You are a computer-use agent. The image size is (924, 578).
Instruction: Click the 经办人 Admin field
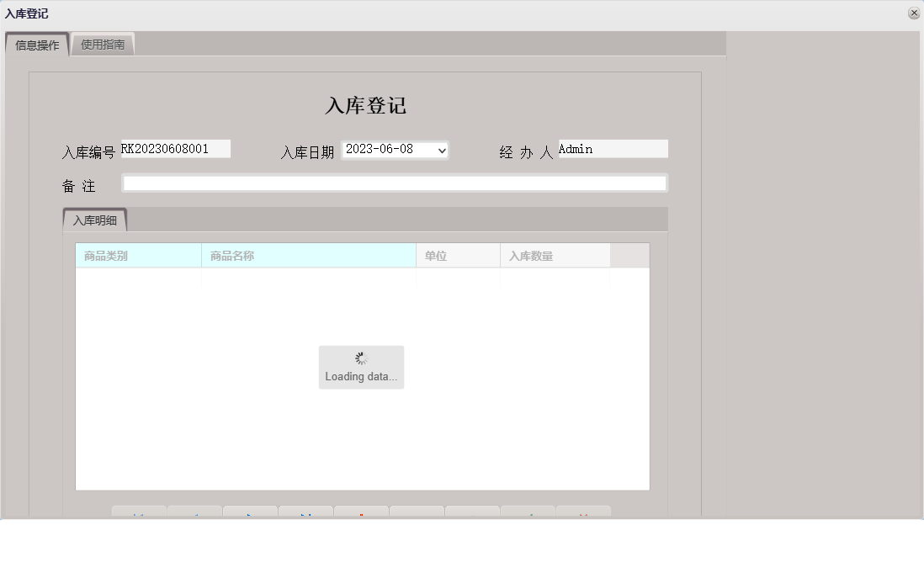(613, 148)
